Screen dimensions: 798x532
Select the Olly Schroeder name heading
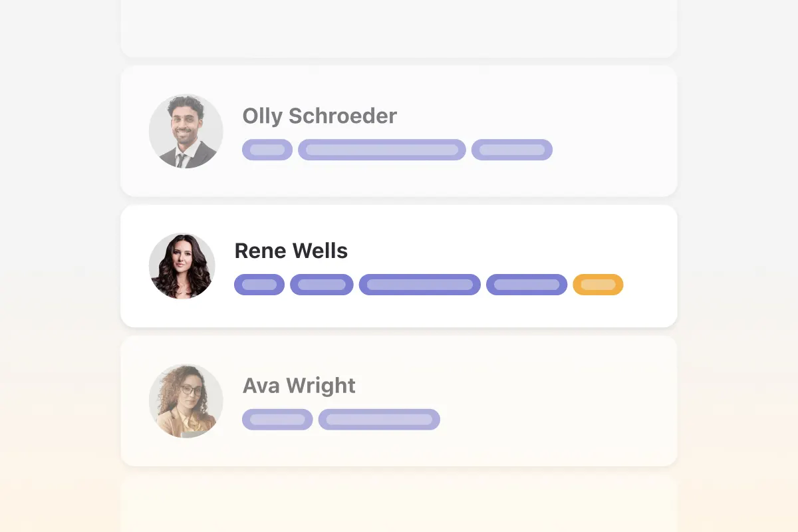(319, 116)
